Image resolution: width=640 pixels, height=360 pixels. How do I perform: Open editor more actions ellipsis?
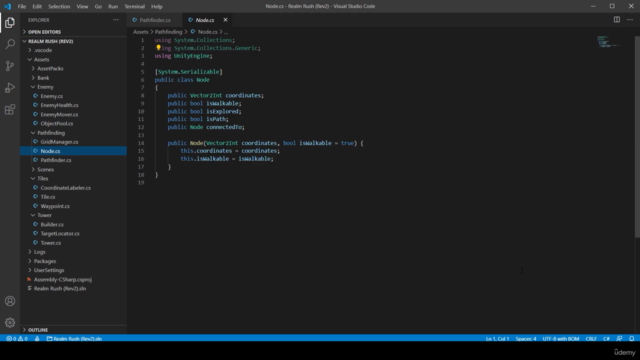(630, 20)
